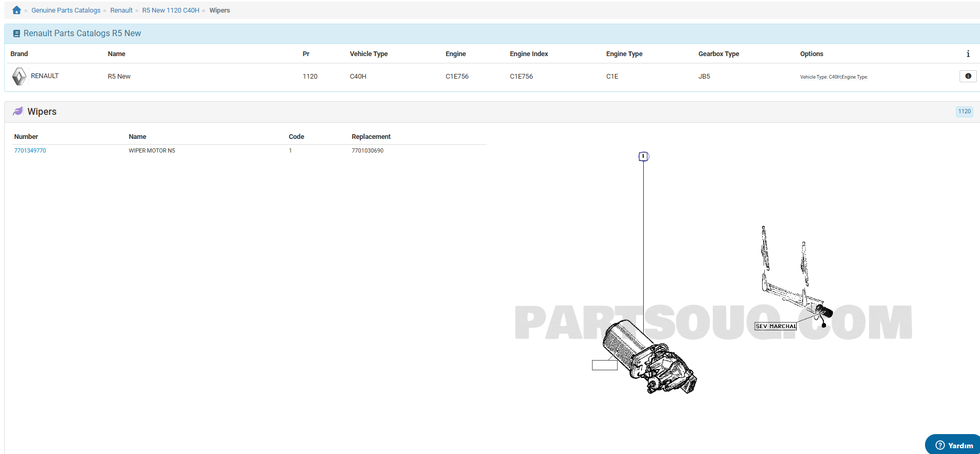The width and height of the screenshot is (980, 454).
Task: Click the Code column header
Action: [x=296, y=137]
